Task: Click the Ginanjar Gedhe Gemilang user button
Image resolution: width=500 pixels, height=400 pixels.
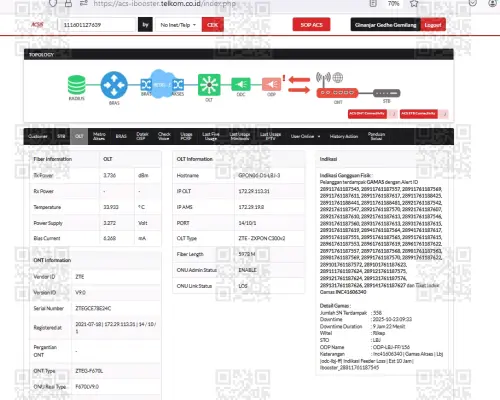Action: (385, 25)
